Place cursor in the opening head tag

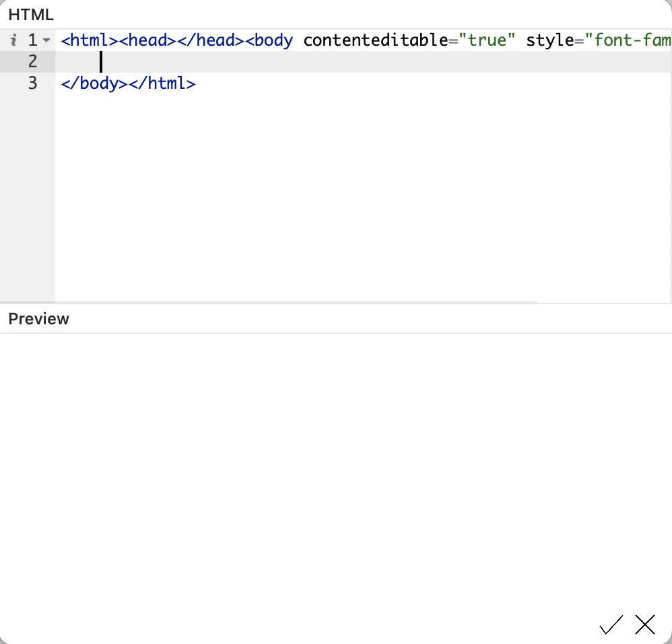[x=148, y=40]
